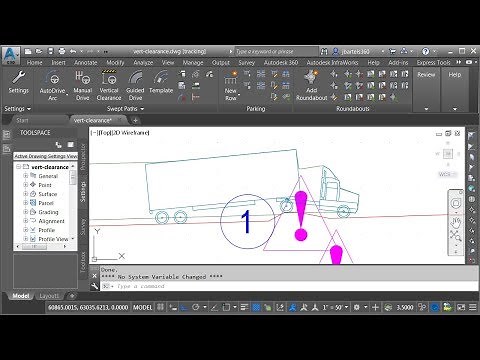Click the Toolspace tree horizontal scrollbar
This screenshot has height=360, width=480.
(x=41, y=247)
